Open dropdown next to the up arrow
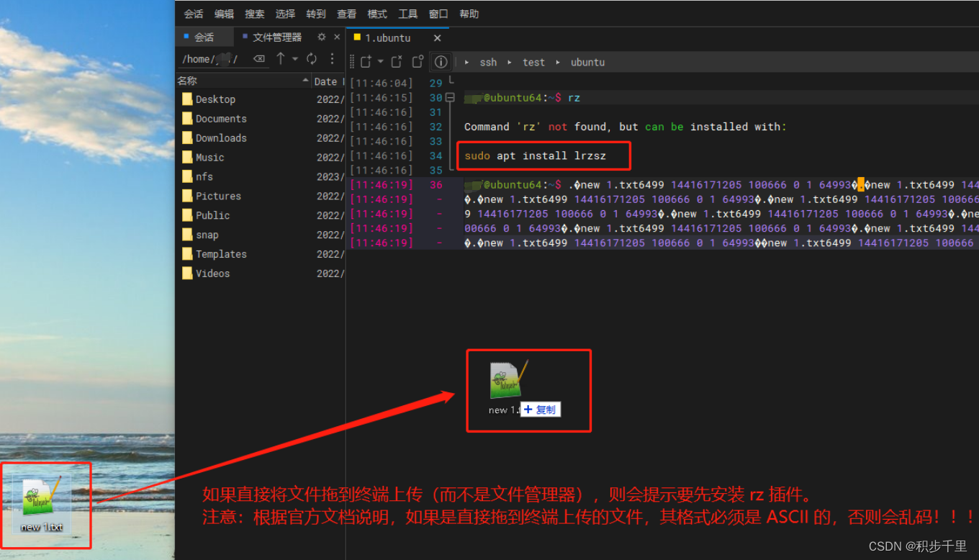The width and height of the screenshot is (979, 560). tap(295, 59)
